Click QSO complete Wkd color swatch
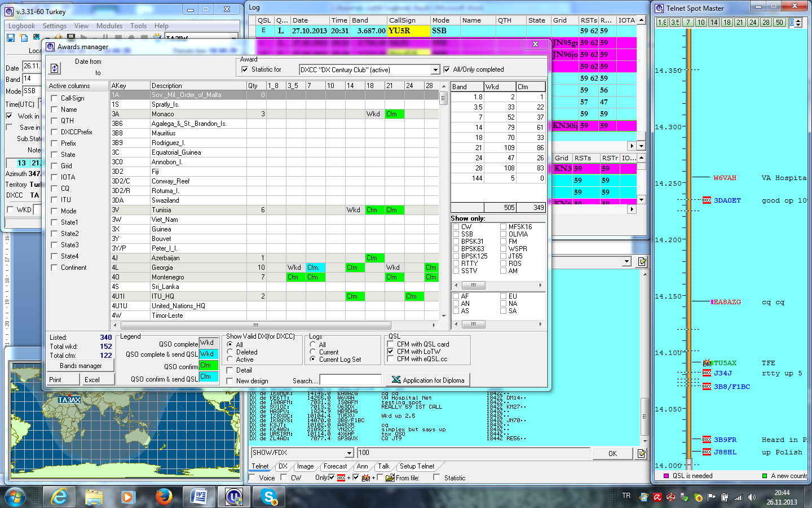Screen dimensions: 812x508 (209, 343)
